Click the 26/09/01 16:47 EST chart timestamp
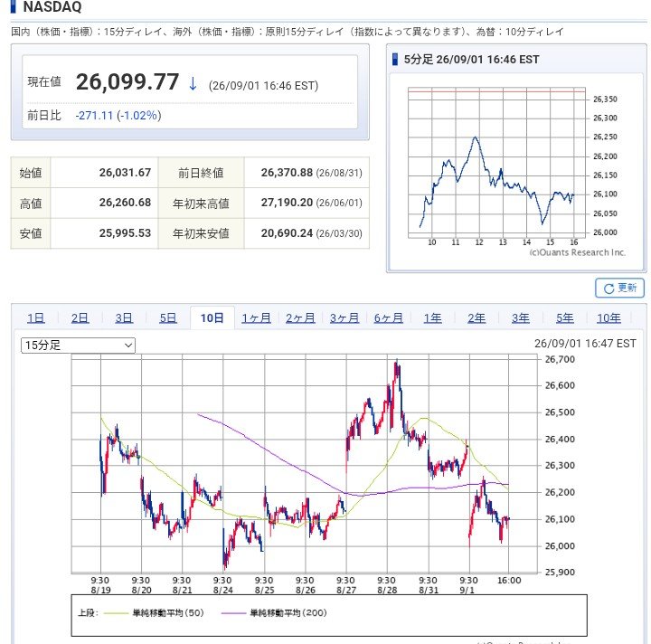 click(585, 344)
